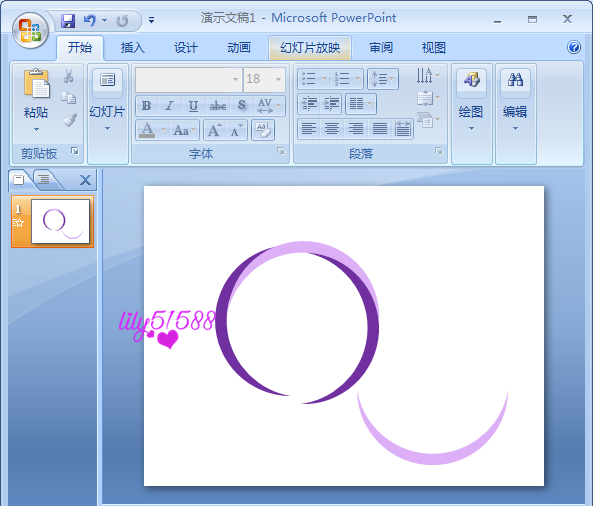Open the 段落 dialog launcher
The image size is (593, 506).
coord(439,151)
